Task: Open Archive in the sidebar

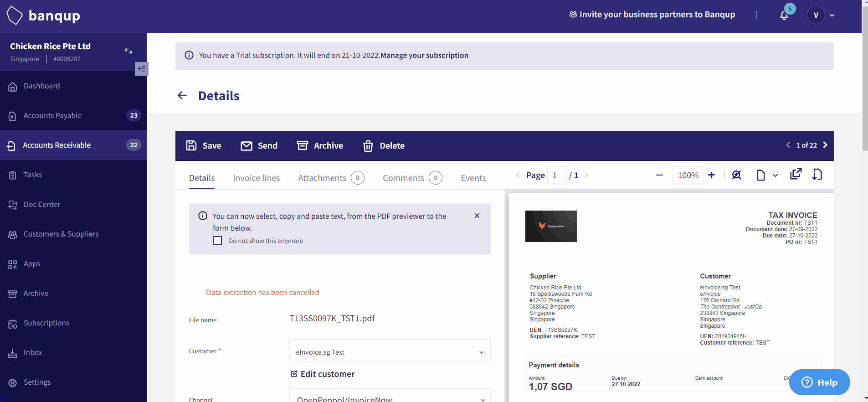Action: coord(73,294)
